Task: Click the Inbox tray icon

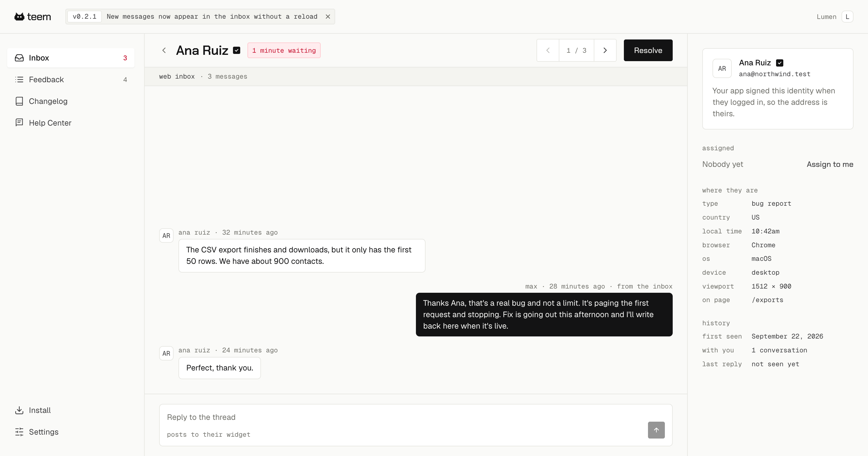Action: click(x=19, y=58)
